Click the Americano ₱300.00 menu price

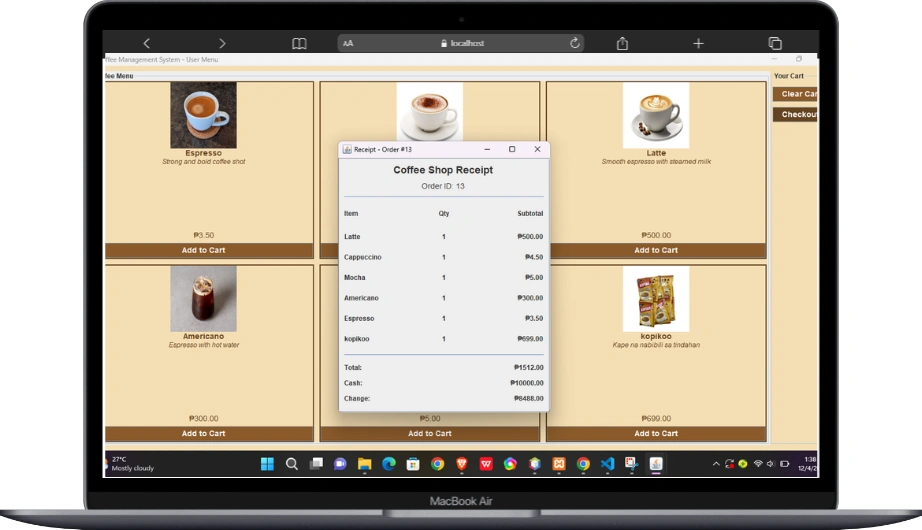(x=203, y=419)
